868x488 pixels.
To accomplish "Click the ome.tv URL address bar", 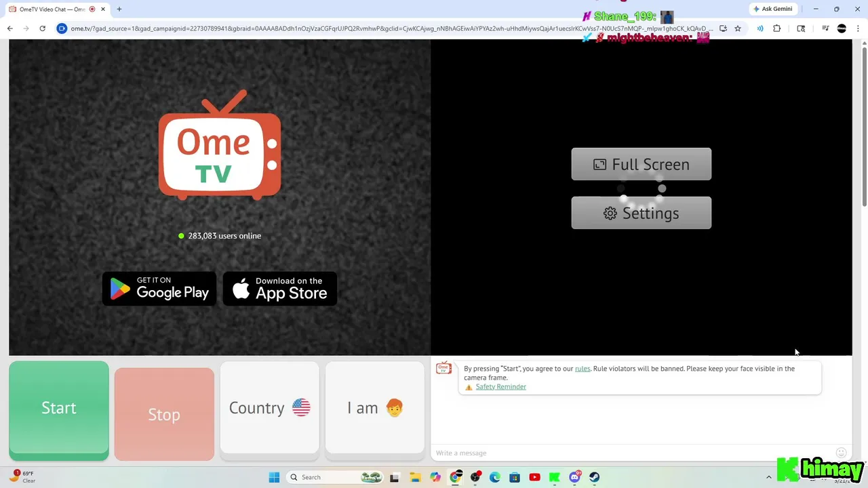I will coord(392,28).
